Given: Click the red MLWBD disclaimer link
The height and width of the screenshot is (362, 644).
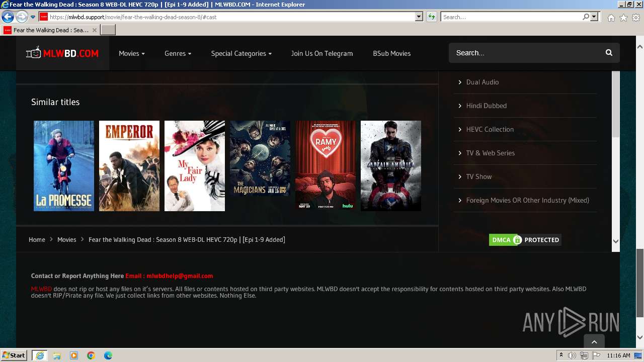Looking at the screenshot, I should tap(41, 289).
